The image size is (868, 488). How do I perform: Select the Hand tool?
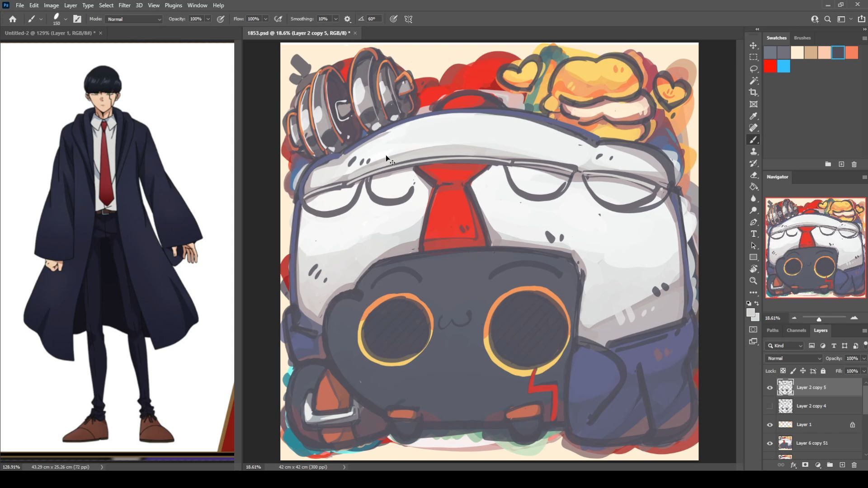pos(753,269)
